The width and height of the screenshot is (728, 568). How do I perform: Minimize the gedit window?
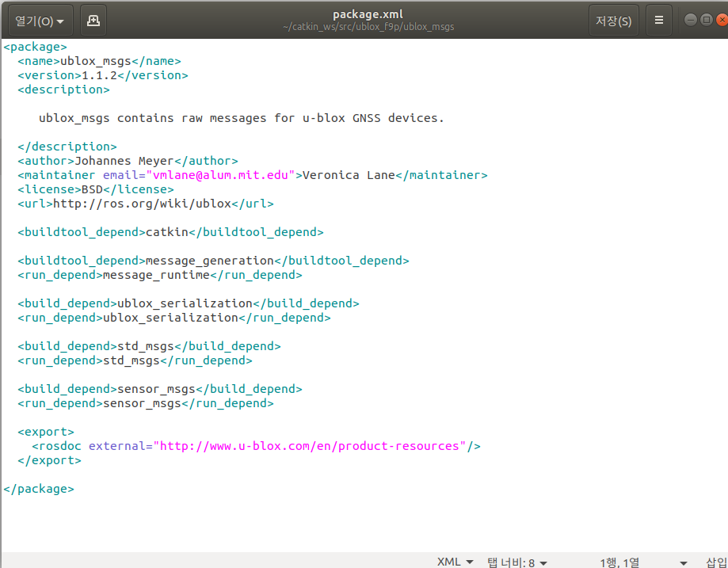(x=691, y=20)
